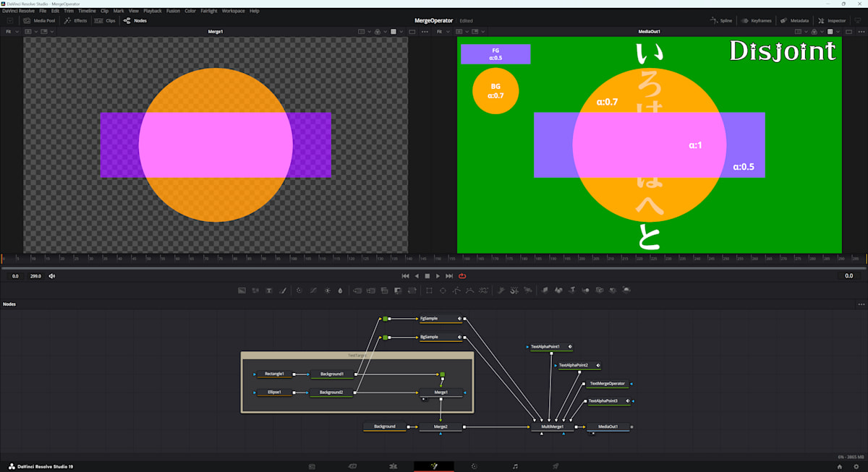Switch to the Deliver page rocket icon
868x472 pixels.
click(556, 466)
